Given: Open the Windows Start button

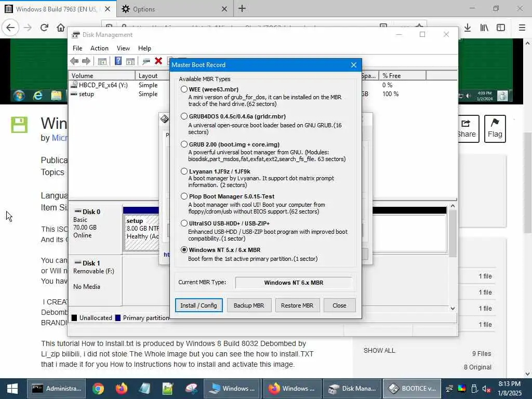Looking at the screenshot, I should tap(12, 389).
